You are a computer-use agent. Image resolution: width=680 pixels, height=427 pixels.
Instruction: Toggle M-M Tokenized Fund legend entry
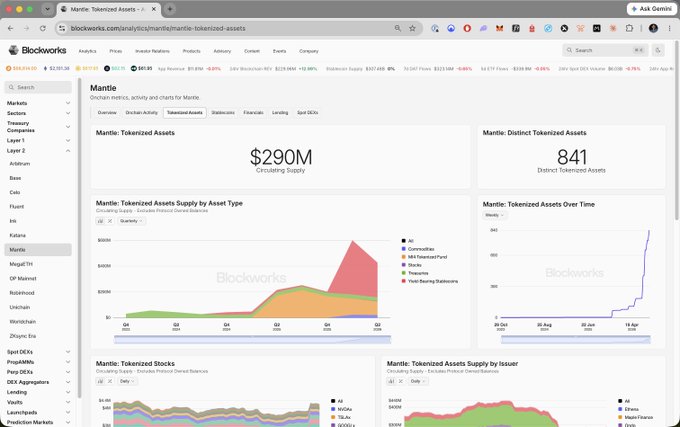pos(424,257)
